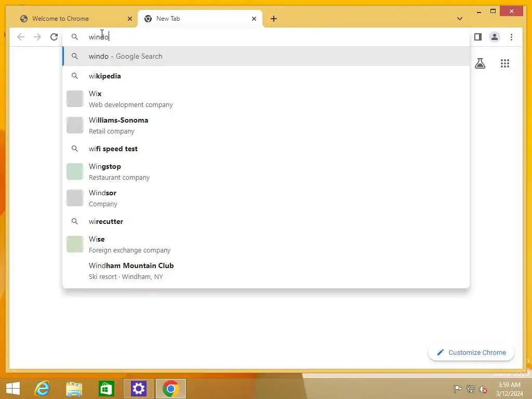Click the Wingstop thumbnail image
Viewport: 532px width, 399px height.
[75, 171]
